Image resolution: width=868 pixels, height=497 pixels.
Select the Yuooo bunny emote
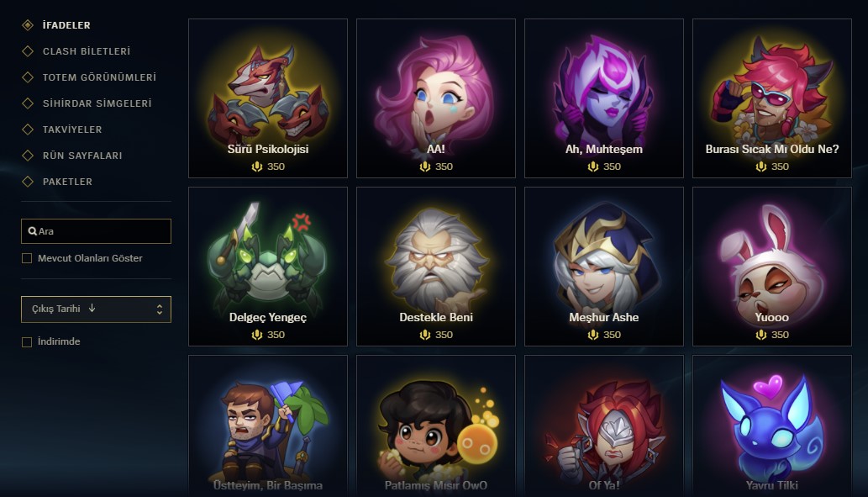tap(771, 267)
